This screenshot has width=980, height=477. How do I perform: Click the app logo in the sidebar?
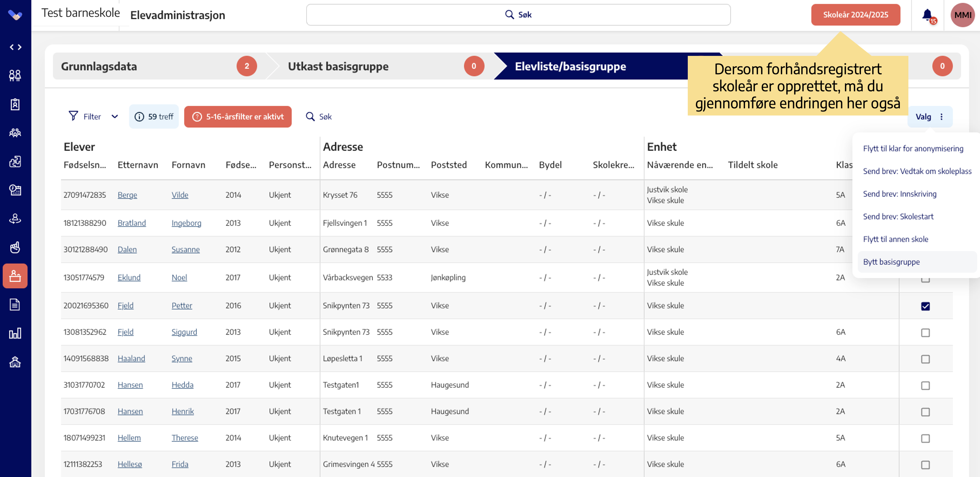click(15, 14)
